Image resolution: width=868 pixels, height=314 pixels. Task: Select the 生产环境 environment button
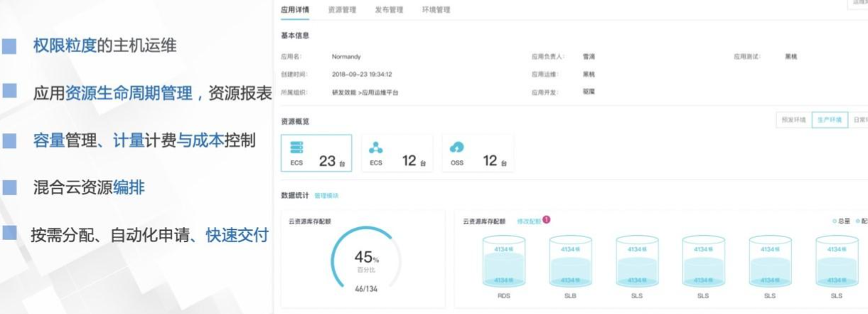[830, 120]
